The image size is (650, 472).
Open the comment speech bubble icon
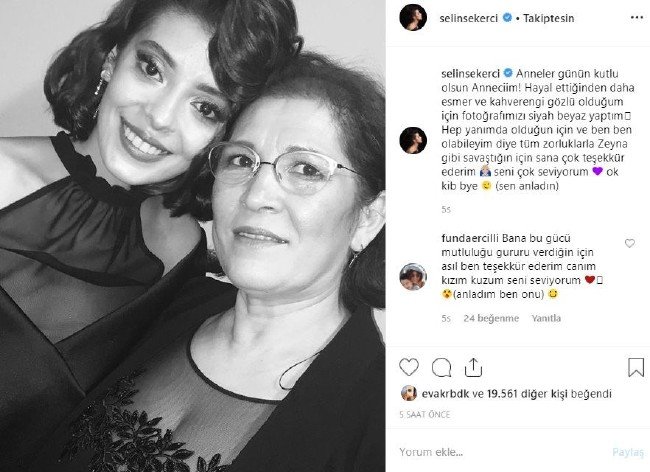441,367
